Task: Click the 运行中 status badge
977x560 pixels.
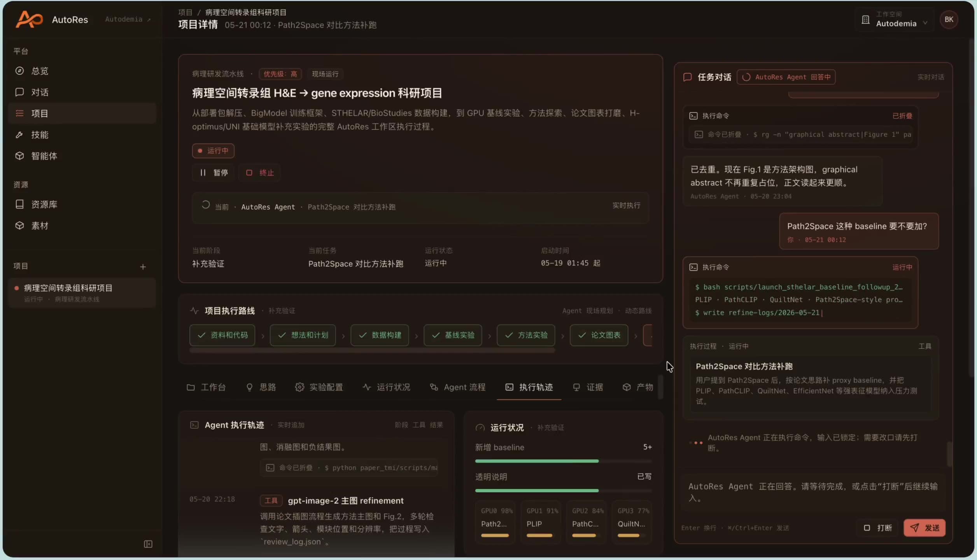Action: pos(213,151)
